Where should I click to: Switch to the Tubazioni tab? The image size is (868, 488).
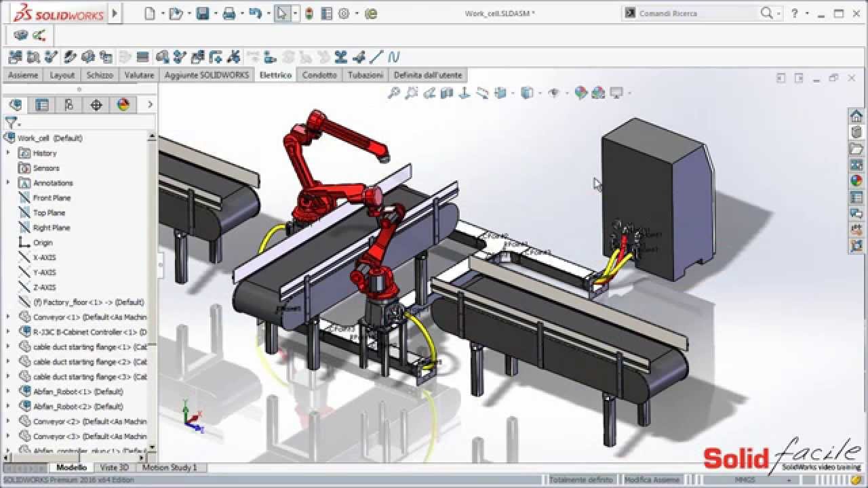366,75
